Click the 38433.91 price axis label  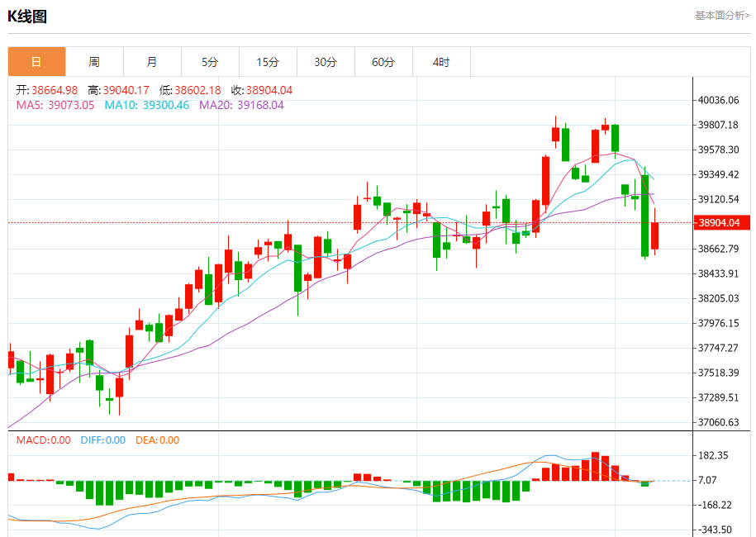(718, 273)
